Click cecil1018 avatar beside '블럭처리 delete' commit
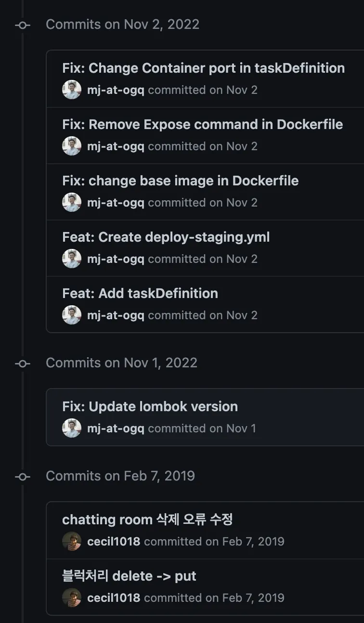Screen dimensions: 364x623 click(x=72, y=598)
